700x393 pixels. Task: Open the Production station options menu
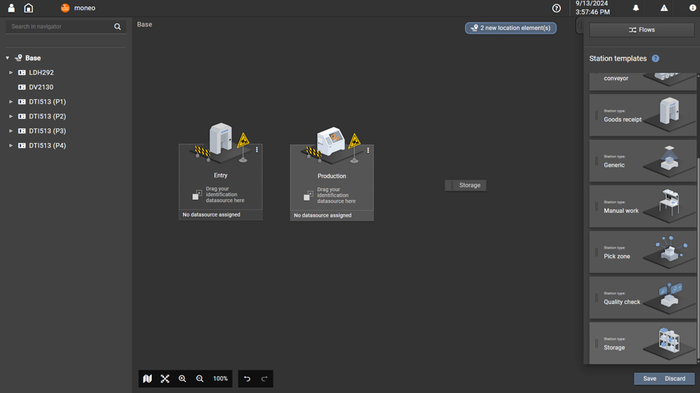[x=368, y=151]
